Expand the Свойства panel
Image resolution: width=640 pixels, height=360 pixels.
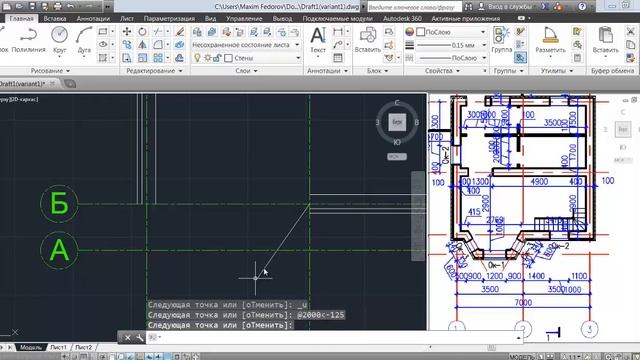click(x=442, y=71)
